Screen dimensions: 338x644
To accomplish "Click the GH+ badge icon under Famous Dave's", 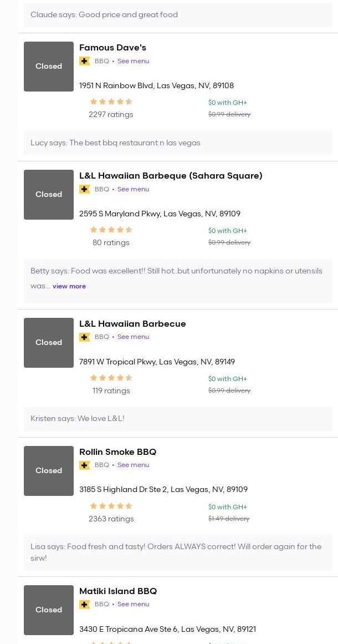I will 85,61.
